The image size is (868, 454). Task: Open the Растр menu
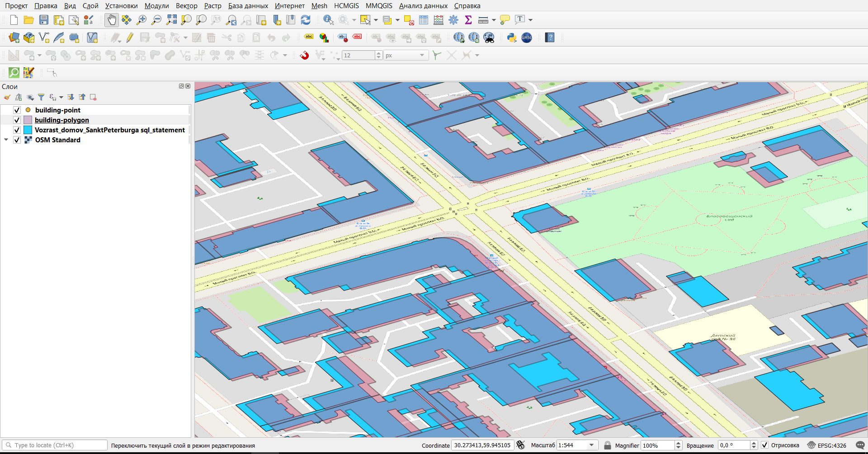pos(212,6)
